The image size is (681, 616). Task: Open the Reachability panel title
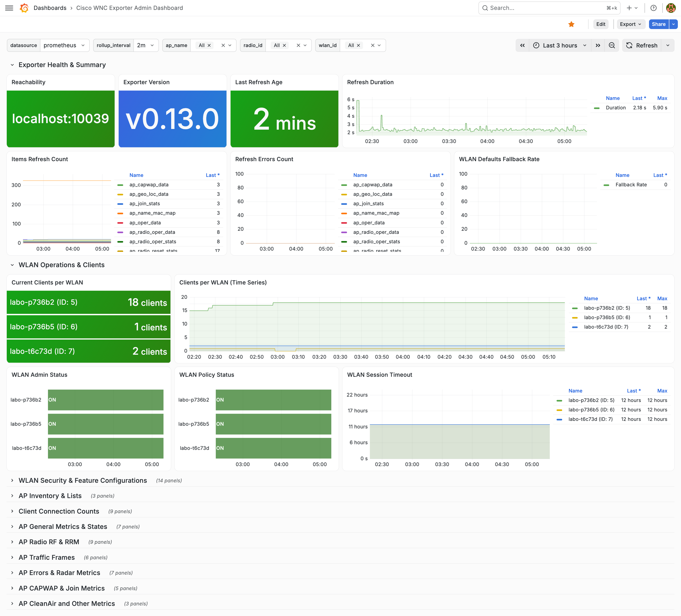coord(28,82)
